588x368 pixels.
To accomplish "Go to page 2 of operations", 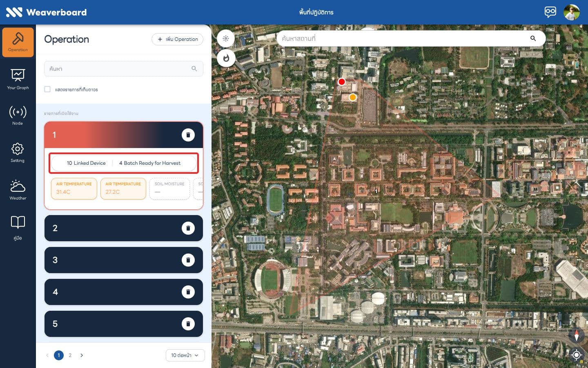I will click(70, 355).
